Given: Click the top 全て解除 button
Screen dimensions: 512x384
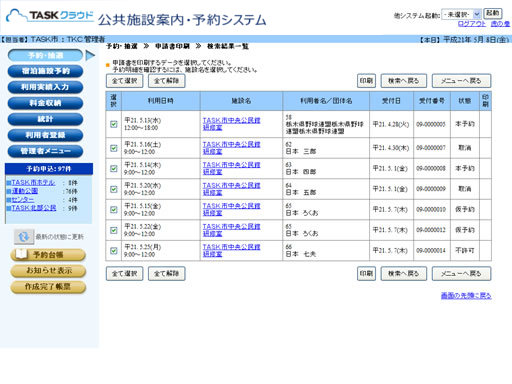Looking at the screenshot, I should (x=167, y=81).
